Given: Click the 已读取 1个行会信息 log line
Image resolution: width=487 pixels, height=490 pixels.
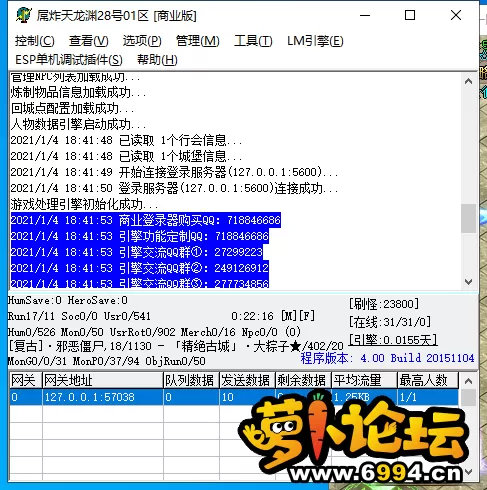Looking at the screenshot, I should (126, 140).
